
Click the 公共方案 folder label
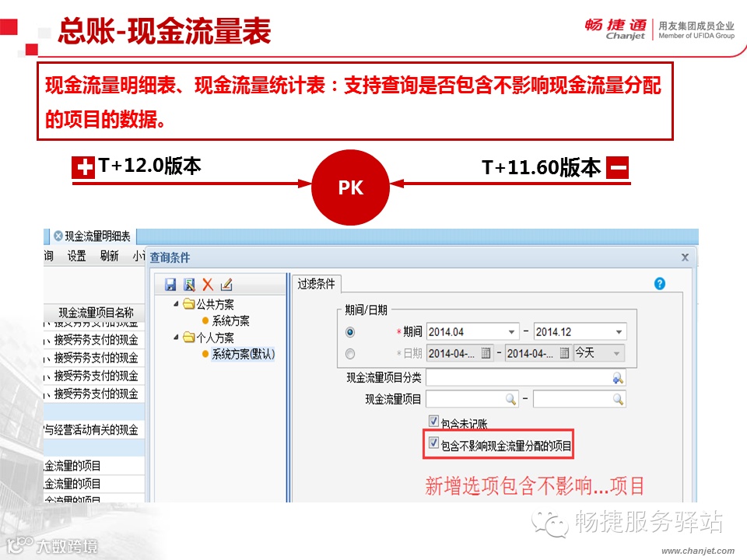click(216, 304)
